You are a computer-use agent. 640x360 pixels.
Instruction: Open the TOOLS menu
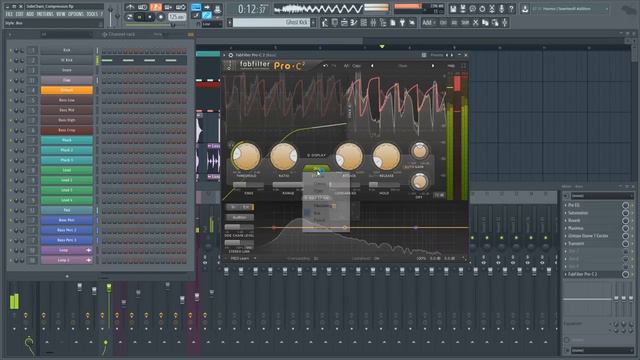(92, 14)
